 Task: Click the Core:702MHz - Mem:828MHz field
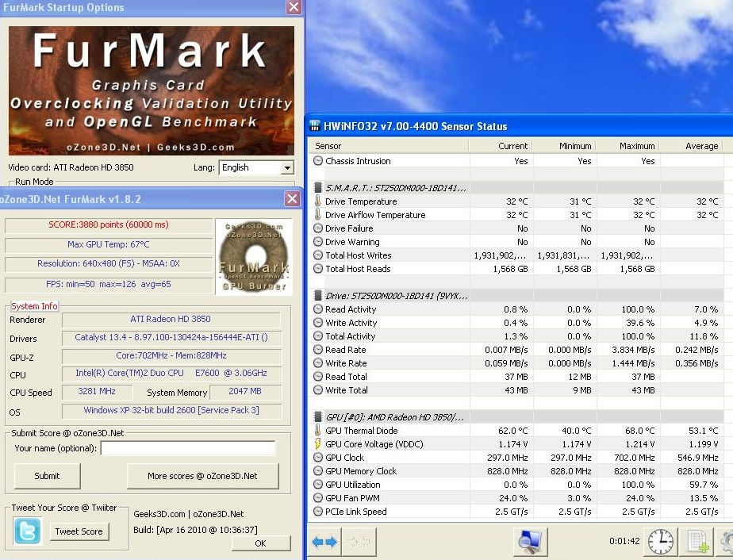[171, 355]
